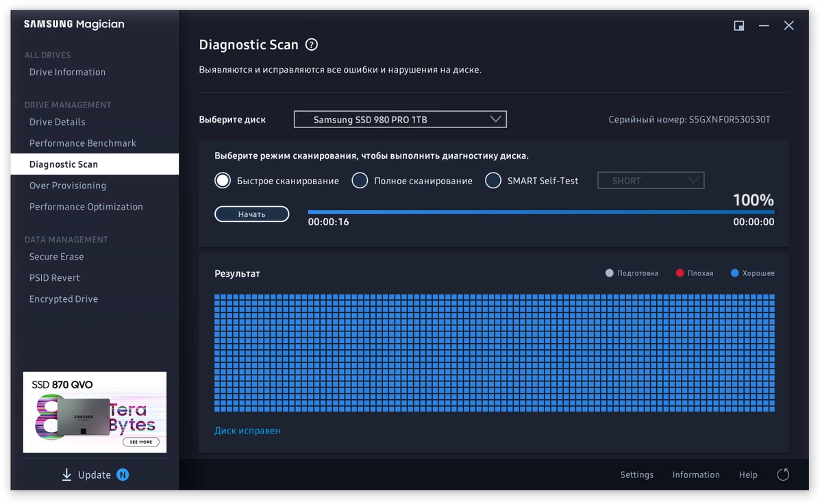Click the scan progress bar
This screenshot has height=504, width=822.
[541, 212]
